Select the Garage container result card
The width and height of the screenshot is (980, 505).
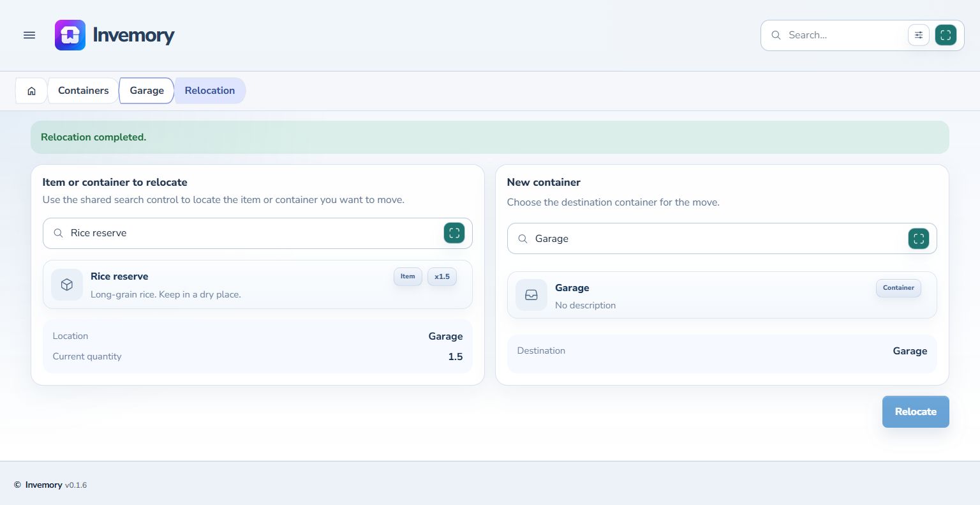(722, 295)
